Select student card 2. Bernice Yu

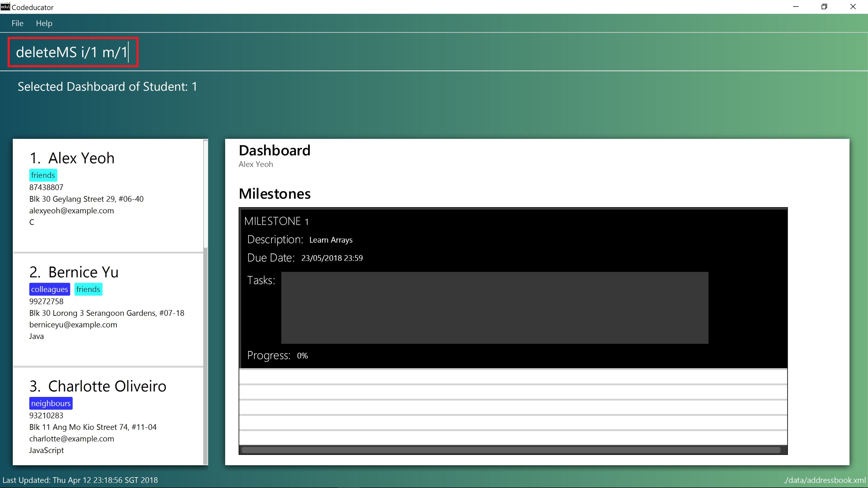coord(108,310)
